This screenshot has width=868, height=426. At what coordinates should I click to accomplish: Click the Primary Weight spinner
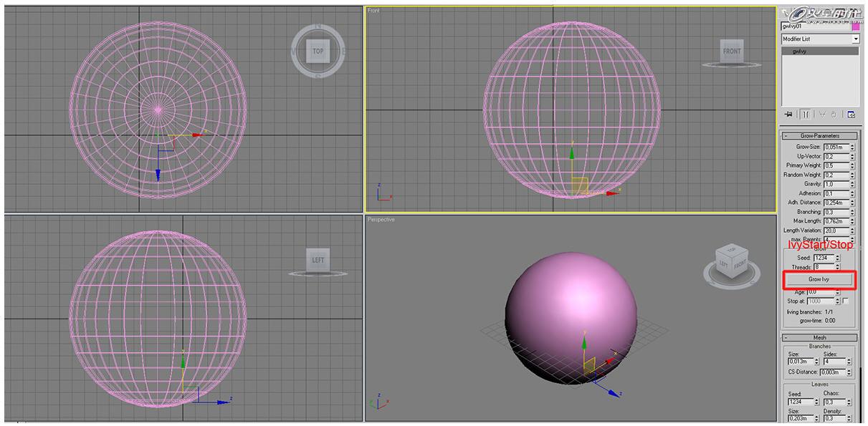click(852, 165)
